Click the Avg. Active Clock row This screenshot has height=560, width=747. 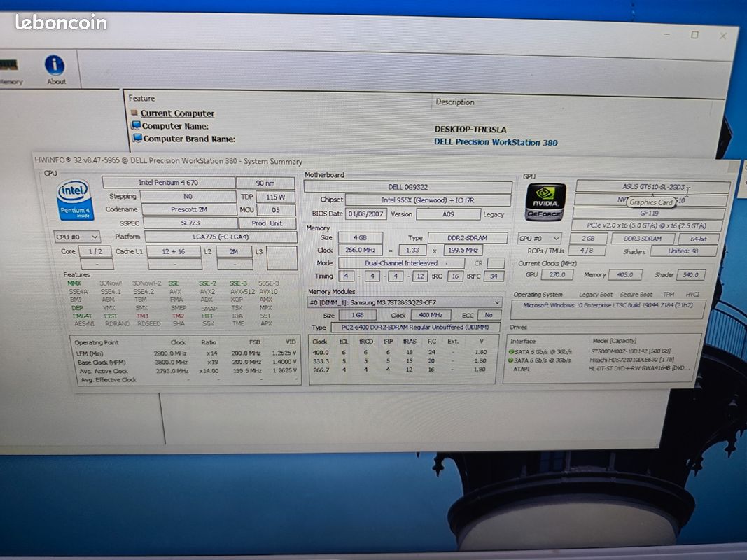186,370
